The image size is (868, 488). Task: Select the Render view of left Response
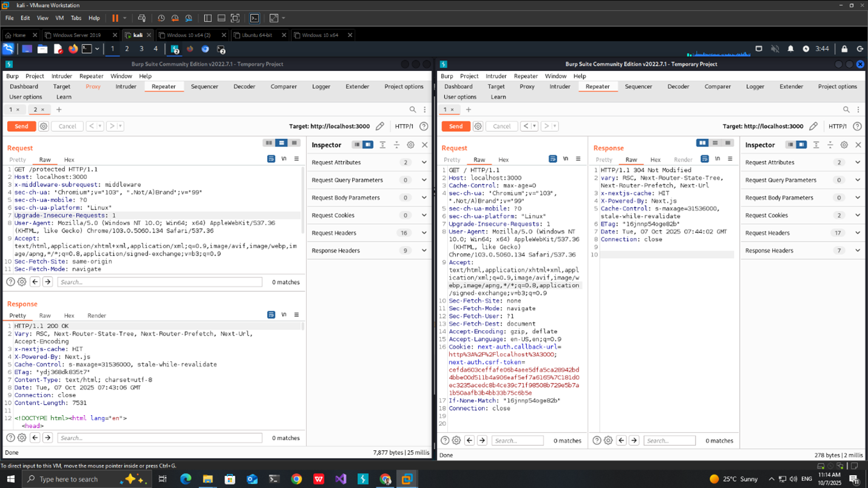pyautogui.click(x=97, y=316)
